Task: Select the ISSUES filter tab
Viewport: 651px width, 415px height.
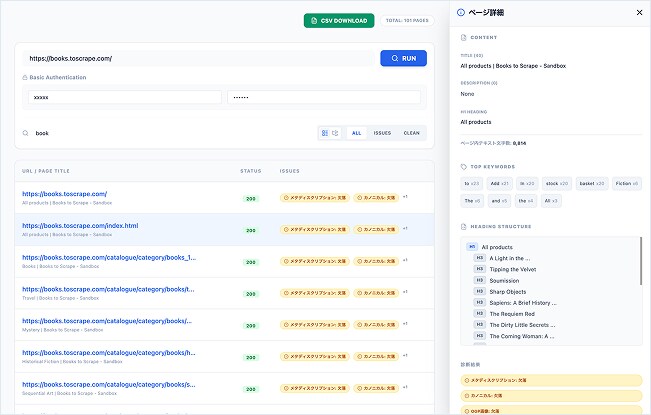Action: pyautogui.click(x=382, y=133)
